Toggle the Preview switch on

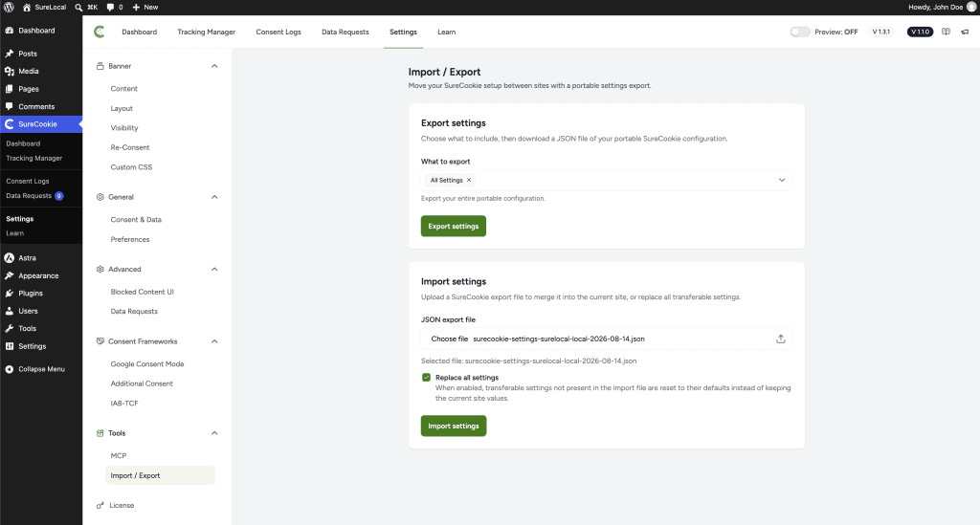[800, 32]
